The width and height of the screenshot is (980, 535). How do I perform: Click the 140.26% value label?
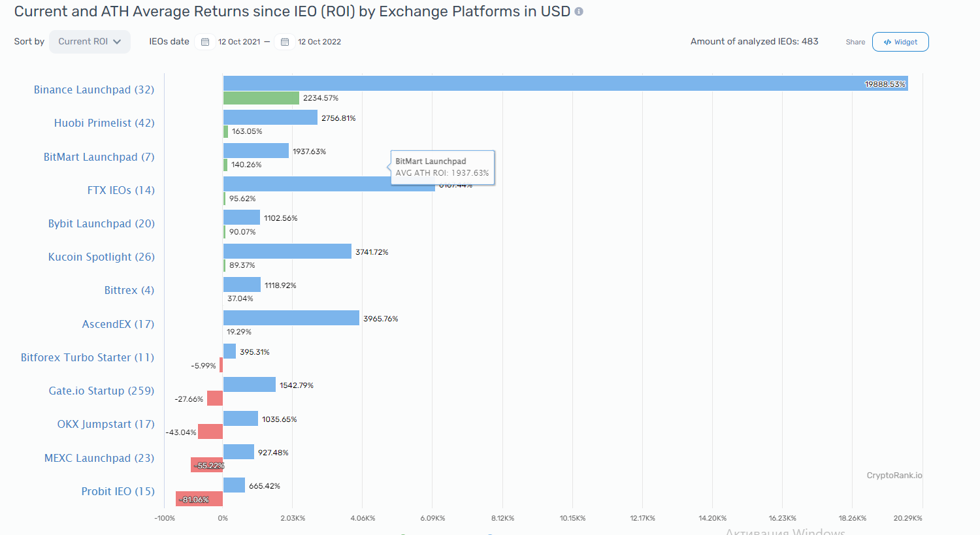coord(246,165)
